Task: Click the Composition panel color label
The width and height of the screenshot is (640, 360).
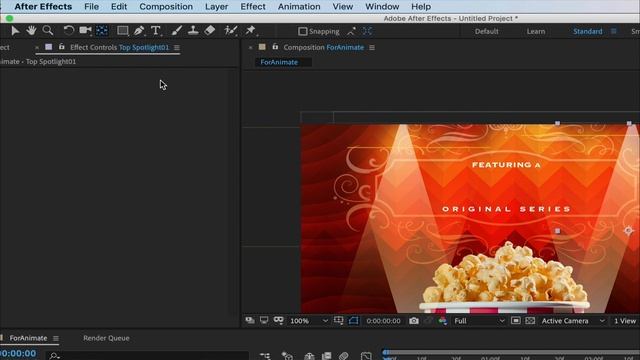Action: (262, 47)
